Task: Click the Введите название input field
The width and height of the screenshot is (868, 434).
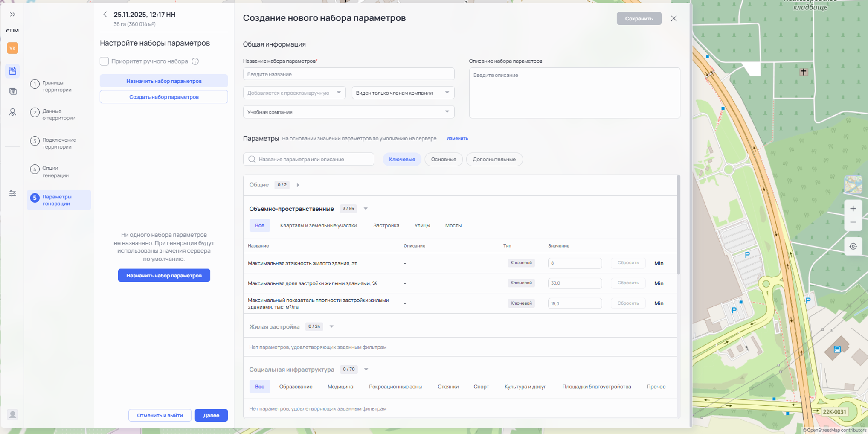Action: click(x=348, y=74)
